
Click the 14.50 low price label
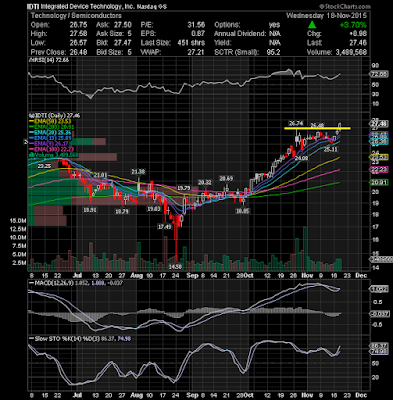[175, 267]
